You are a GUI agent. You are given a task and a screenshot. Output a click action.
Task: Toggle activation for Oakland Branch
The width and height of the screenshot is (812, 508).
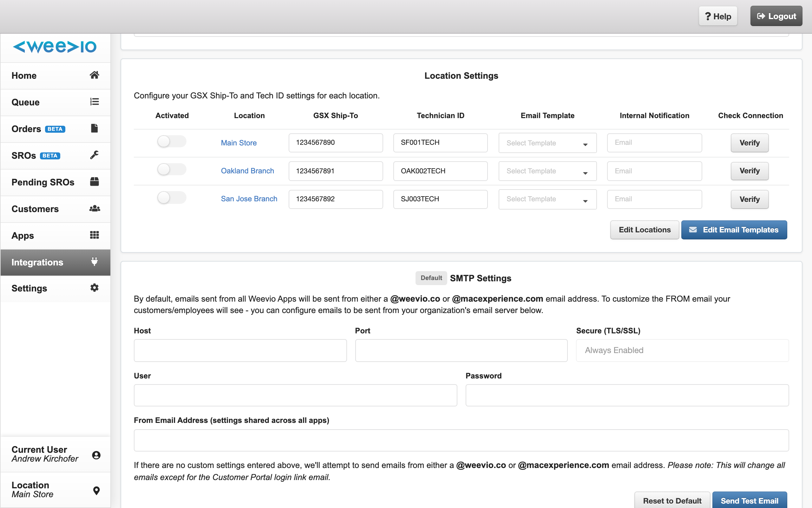click(x=172, y=169)
